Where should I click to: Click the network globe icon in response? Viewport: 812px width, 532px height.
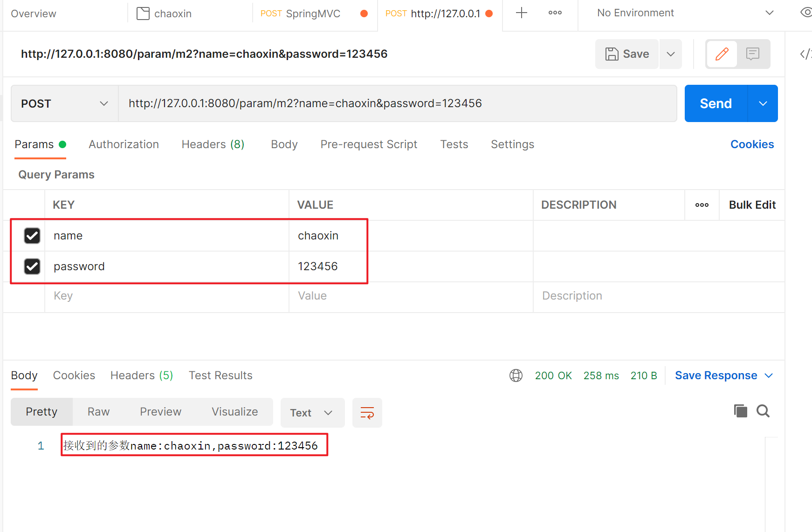tap(516, 375)
